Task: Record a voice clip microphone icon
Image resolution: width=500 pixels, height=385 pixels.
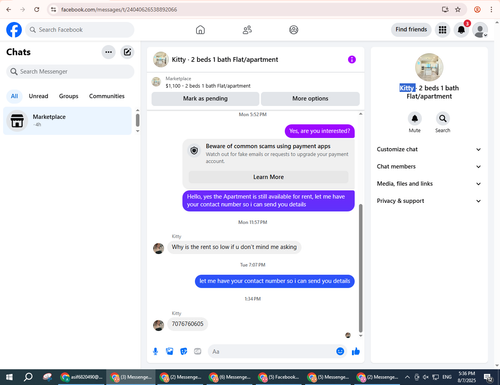Action: coord(155,351)
